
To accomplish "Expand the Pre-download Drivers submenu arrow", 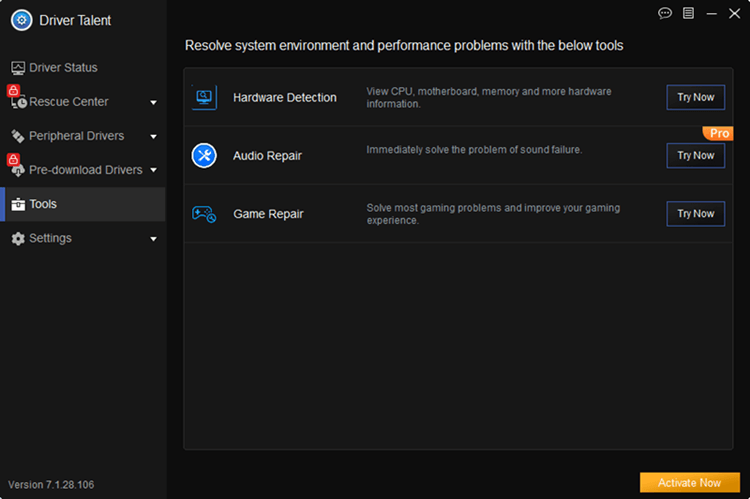I will pyautogui.click(x=154, y=170).
